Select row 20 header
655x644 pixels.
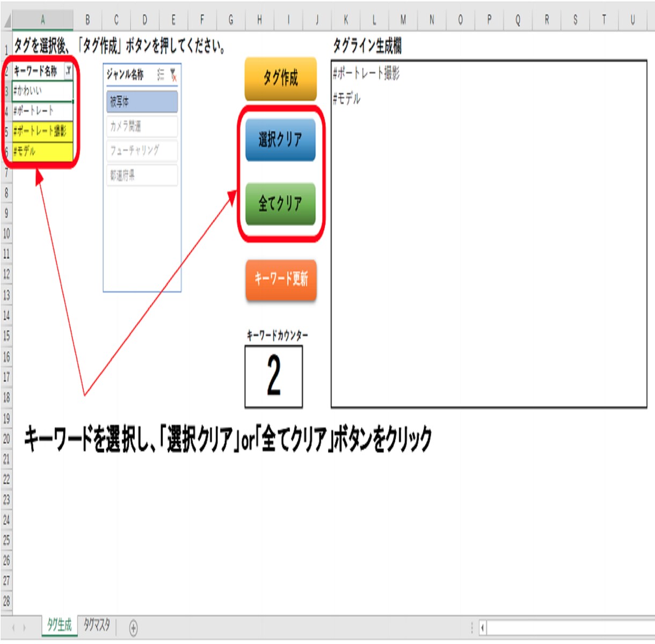(6, 438)
